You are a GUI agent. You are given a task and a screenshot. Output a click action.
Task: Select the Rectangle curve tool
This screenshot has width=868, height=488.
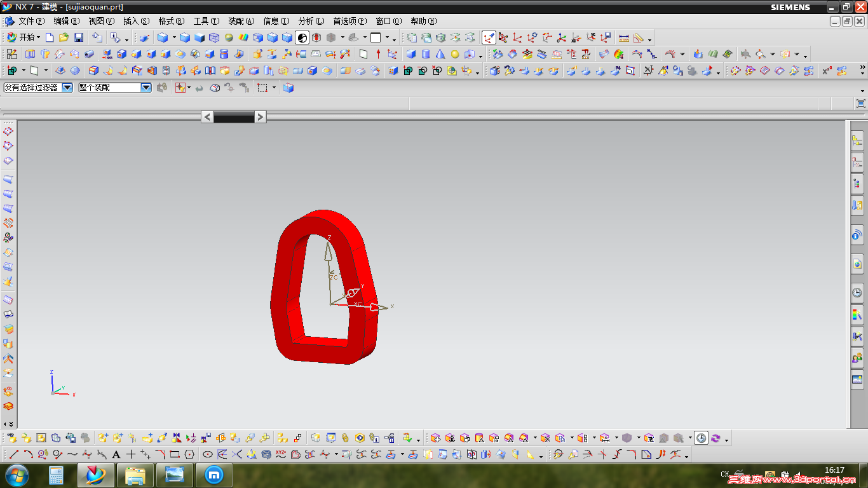click(174, 454)
